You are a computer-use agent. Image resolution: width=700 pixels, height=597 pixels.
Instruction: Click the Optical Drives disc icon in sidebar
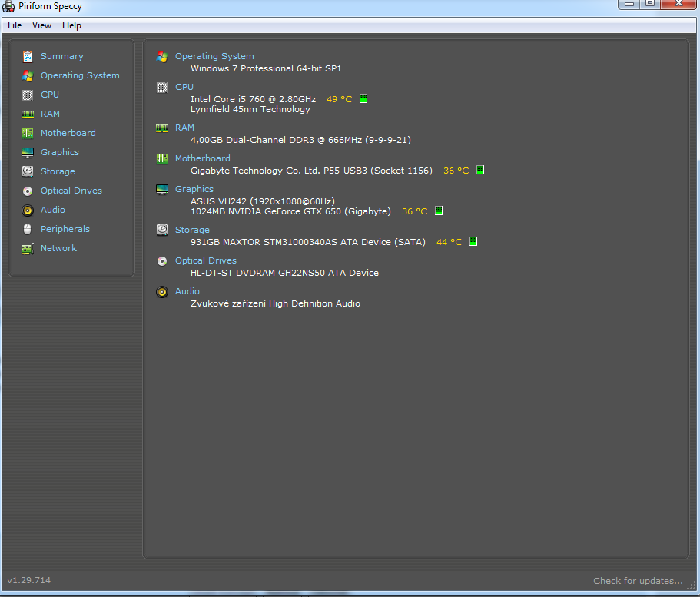pyautogui.click(x=28, y=191)
